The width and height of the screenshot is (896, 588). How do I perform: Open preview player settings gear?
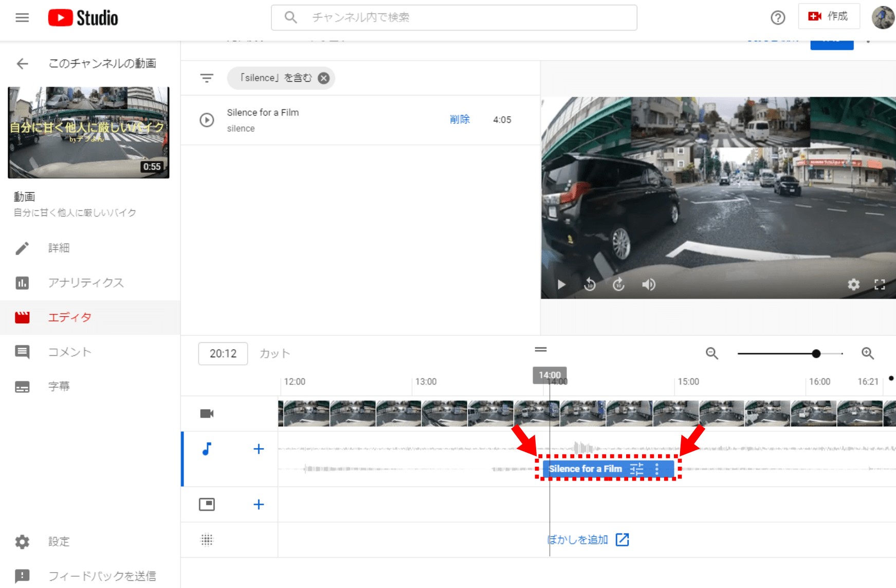[853, 284]
